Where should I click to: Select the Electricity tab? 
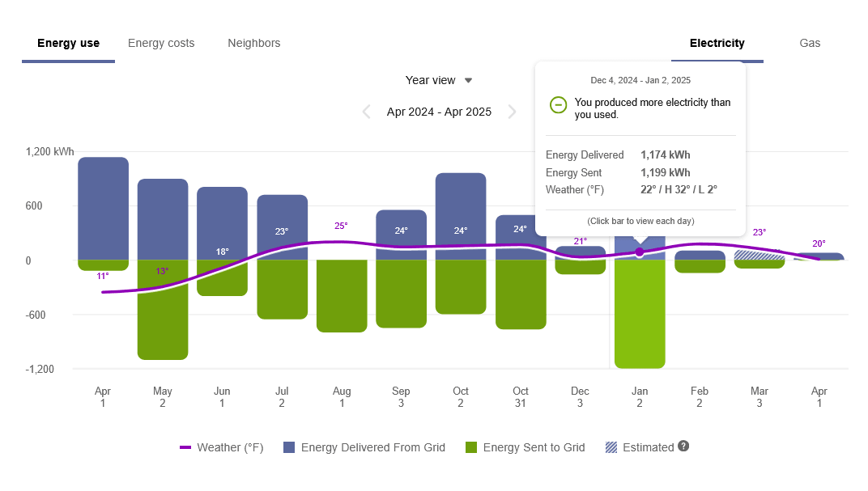717,43
